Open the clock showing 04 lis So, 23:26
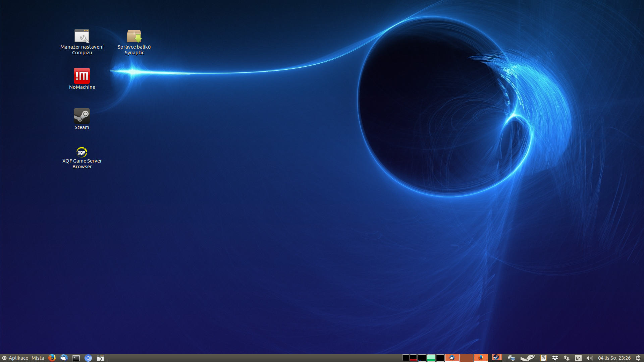The height and width of the screenshot is (362, 644). (x=614, y=358)
